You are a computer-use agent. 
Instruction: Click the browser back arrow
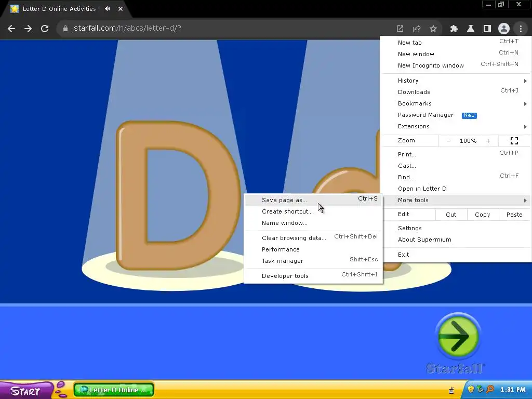pyautogui.click(x=11, y=29)
